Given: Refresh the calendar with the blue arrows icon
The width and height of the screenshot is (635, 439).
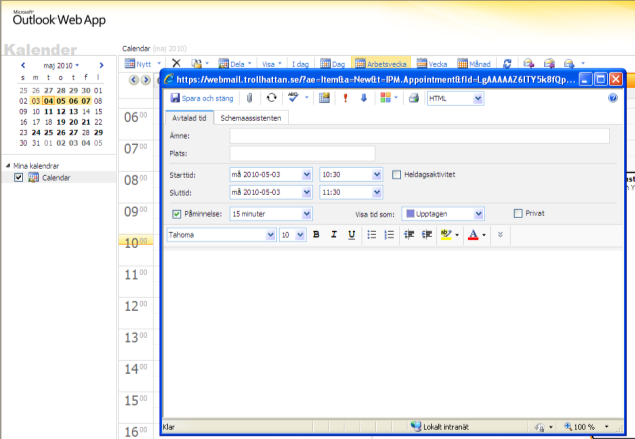Looking at the screenshot, I should (x=507, y=64).
